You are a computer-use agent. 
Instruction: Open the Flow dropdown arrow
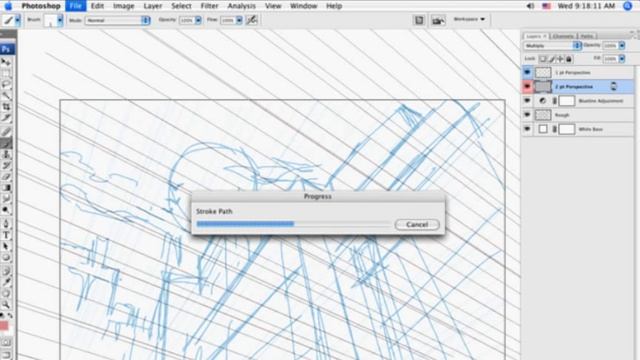[239, 20]
